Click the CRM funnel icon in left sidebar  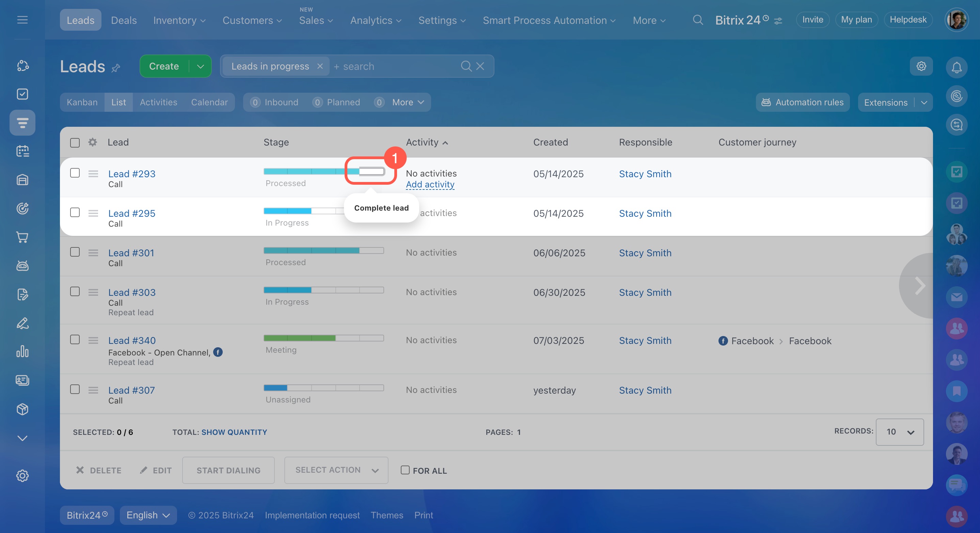[x=22, y=123]
